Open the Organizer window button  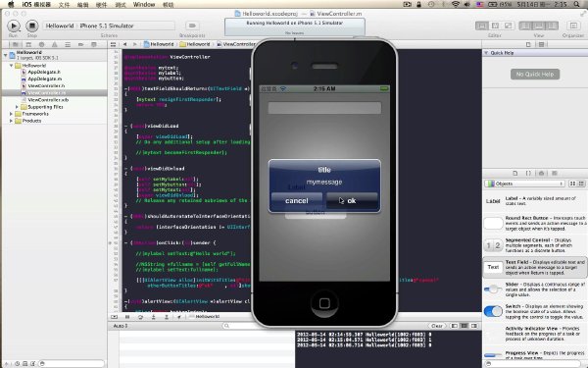pos(573,26)
